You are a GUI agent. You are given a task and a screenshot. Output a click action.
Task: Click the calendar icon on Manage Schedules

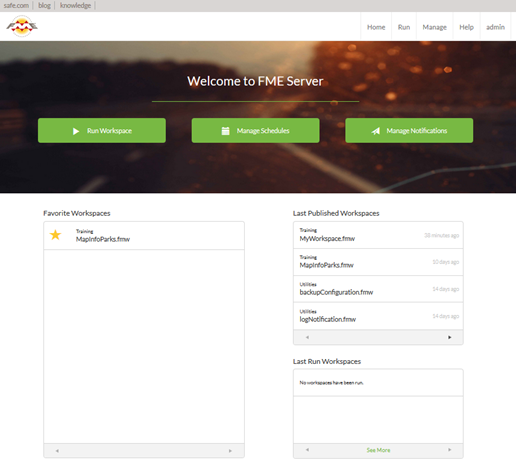click(x=226, y=131)
